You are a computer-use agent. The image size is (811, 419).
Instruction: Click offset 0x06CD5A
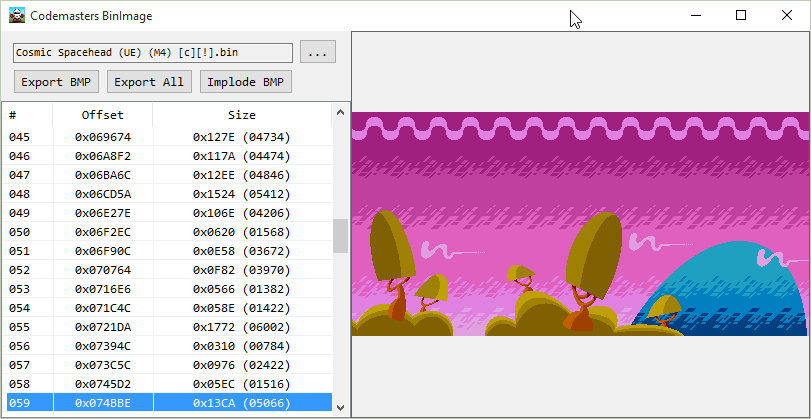(x=102, y=194)
